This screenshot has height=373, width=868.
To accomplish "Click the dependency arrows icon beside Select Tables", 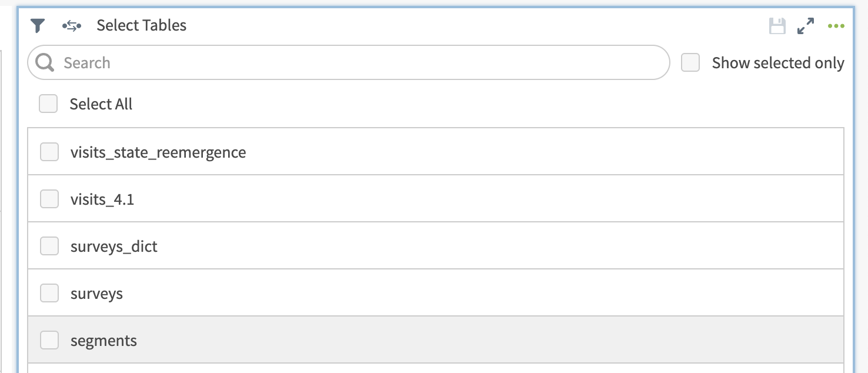I will 71,25.
